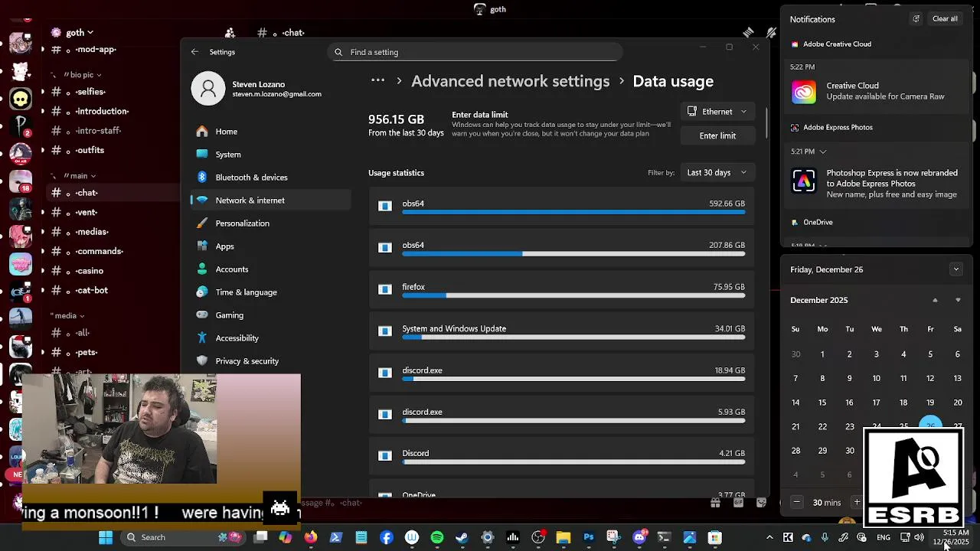Go to the previous month in the calendar
The width and height of the screenshot is (980, 551).
pos(935,300)
